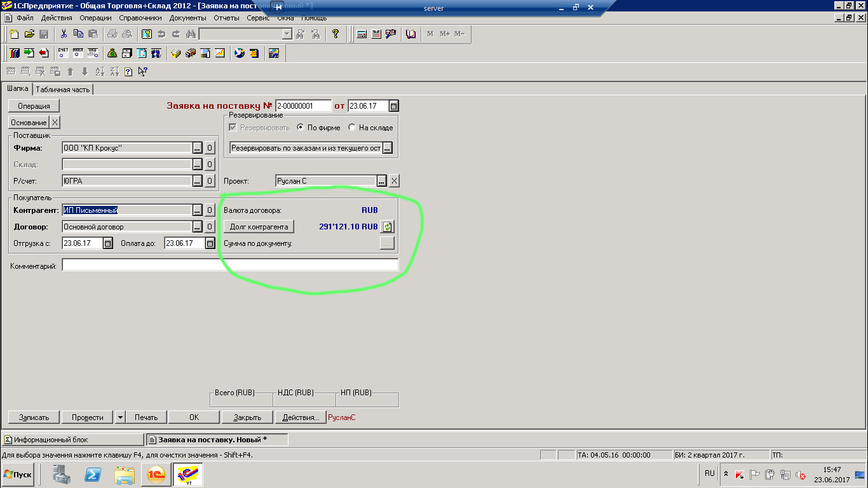Open the calculator icon in toolbar
Screen dimensions: 868x488
click(362, 34)
